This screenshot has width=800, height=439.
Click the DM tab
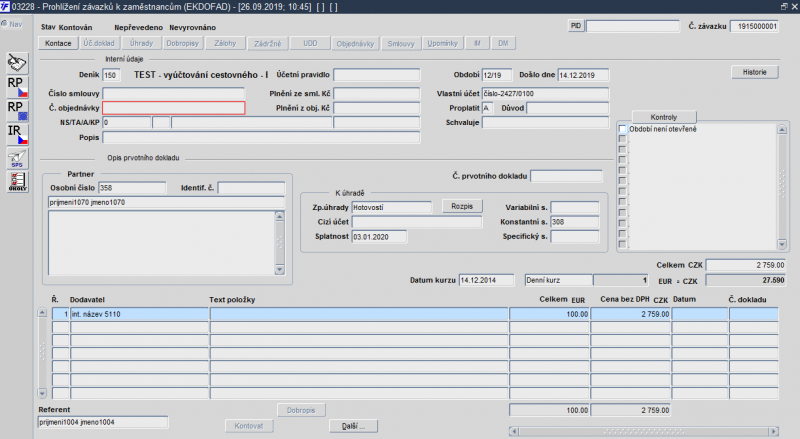(503, 43)
